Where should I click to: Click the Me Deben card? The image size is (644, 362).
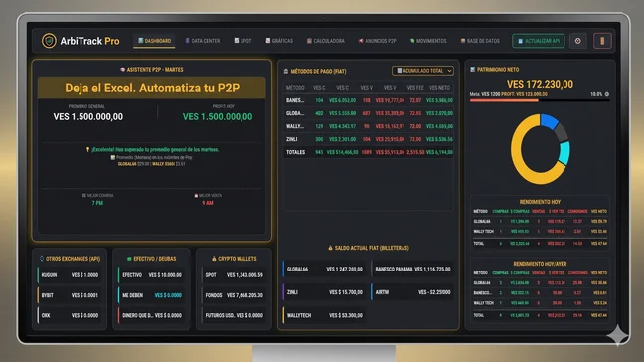[151, 295]
